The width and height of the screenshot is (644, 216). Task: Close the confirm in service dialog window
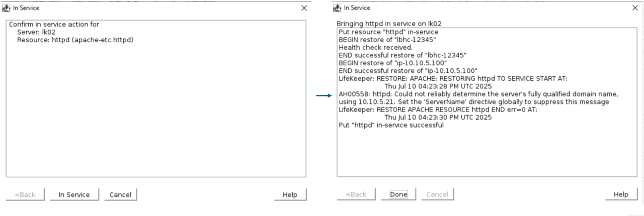click(304, 8)
